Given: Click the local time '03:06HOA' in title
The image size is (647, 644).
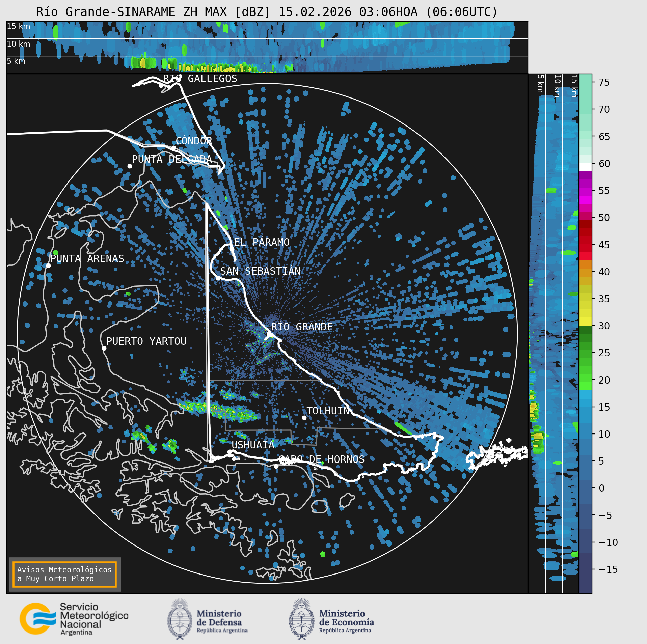Looking at the screenshot, I should click(x=388, y=12).
